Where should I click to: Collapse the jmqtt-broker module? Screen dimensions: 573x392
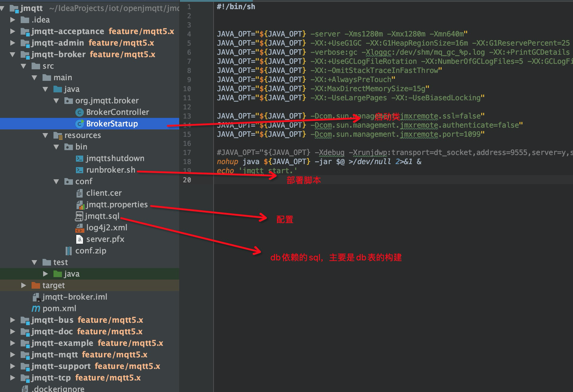point(12,55)
